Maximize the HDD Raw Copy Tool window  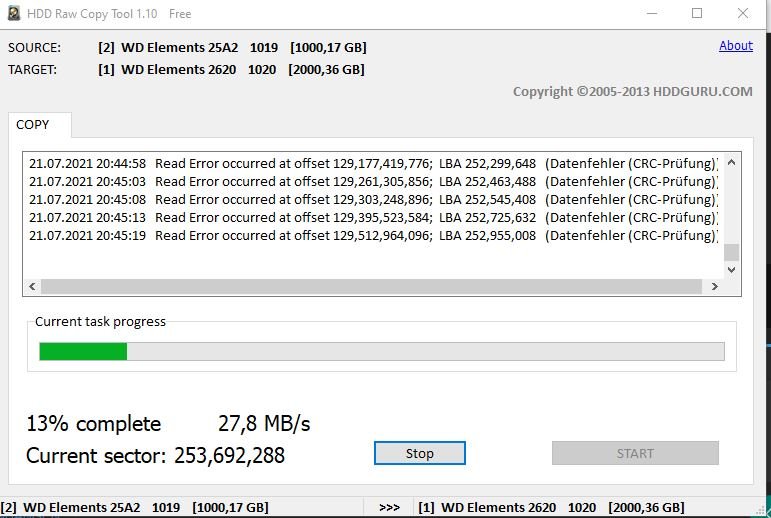[x=697, y=13]
